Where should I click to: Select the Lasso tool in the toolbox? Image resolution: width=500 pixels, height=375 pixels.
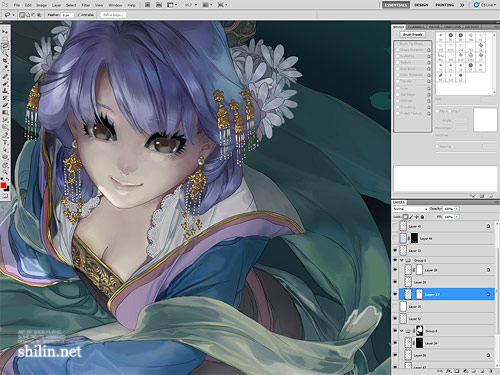tap(5, 46)
